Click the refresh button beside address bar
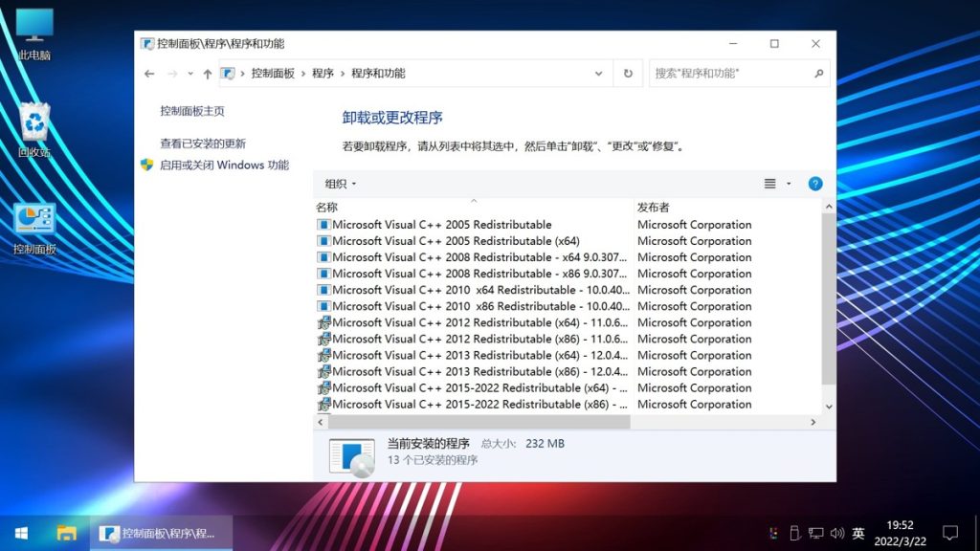The width and height of the screenshot is (980, 551). (628, 74)
